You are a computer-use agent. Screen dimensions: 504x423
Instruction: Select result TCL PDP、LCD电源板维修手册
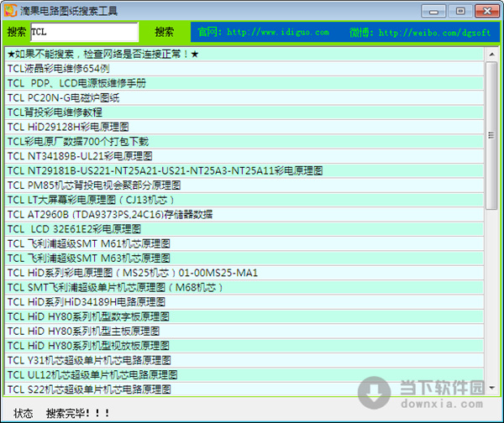pos(244,83)
